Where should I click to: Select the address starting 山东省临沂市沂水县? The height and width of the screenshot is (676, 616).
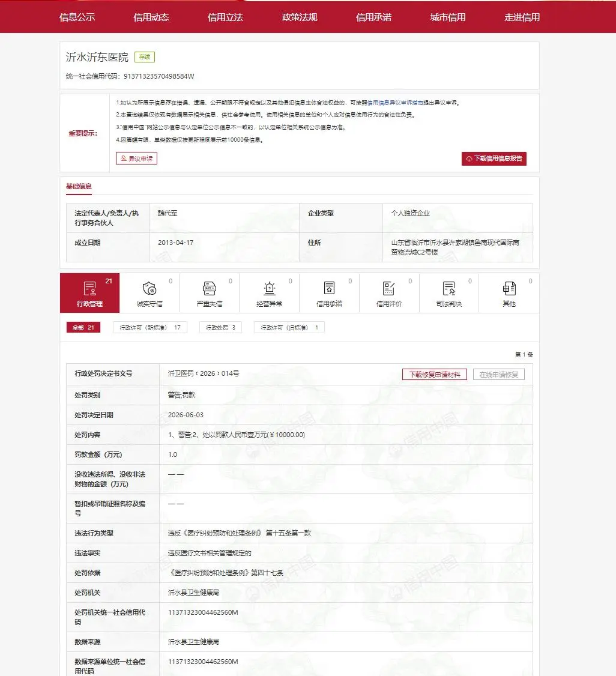455,247
